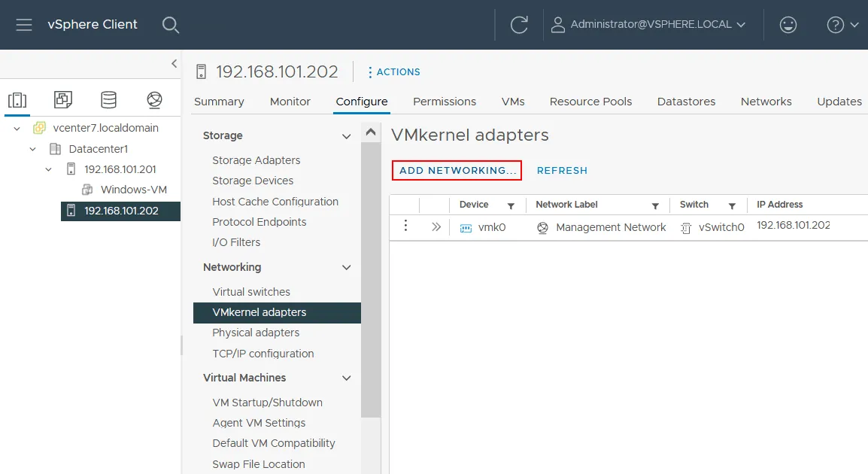Click the search magnifier in the header
The width and height of the screenshot is (868, 474).
coord(171,25)
